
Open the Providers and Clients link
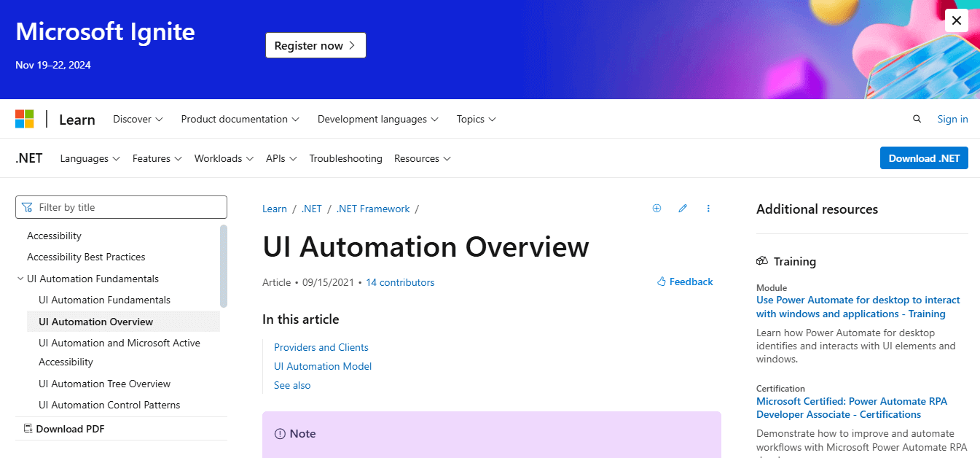pos(321,346)
